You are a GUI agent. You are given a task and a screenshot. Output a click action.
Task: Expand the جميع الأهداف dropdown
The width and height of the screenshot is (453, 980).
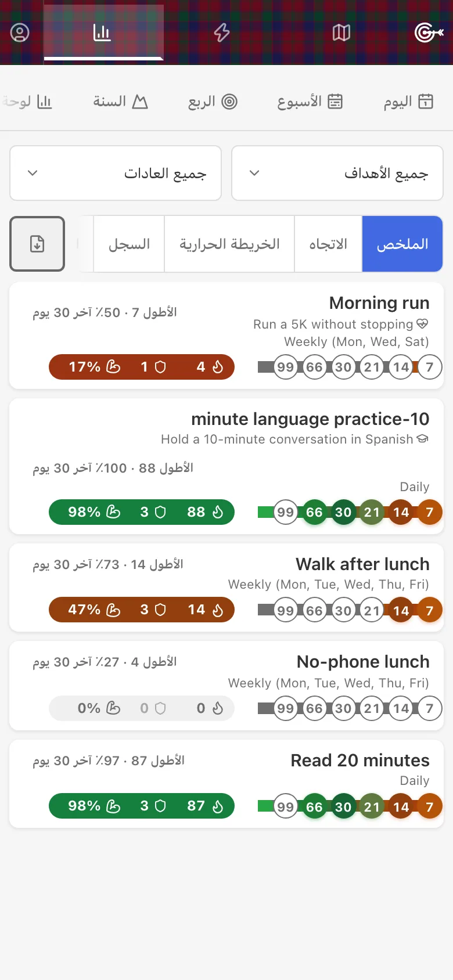(x=337, y=173)
